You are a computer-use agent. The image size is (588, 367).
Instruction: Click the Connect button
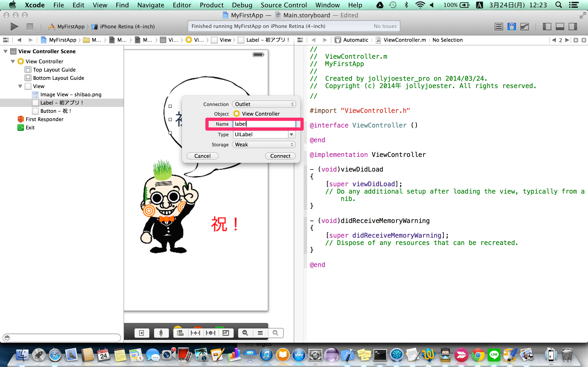pyautogui.click(x=280, y=156)
